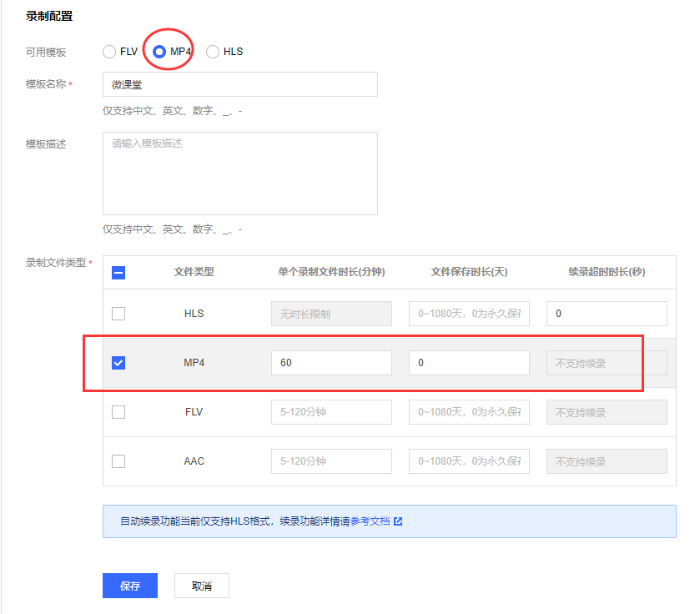Click the MP4 file retention days field
The height and width of the screenshot is (614, 700).
pos(469,363)
